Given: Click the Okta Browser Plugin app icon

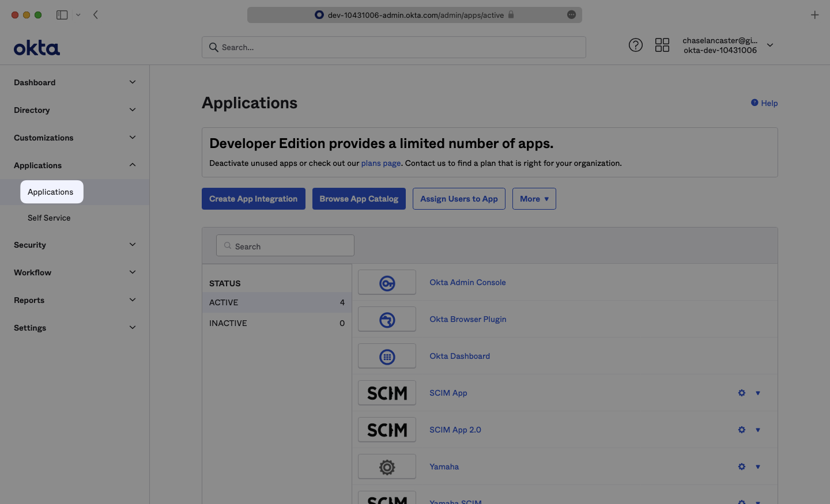Looking at the screenshot, I should [387, 320].
